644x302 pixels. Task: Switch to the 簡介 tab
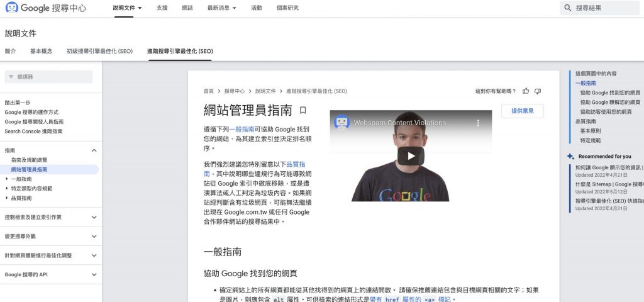pos(10,52)
